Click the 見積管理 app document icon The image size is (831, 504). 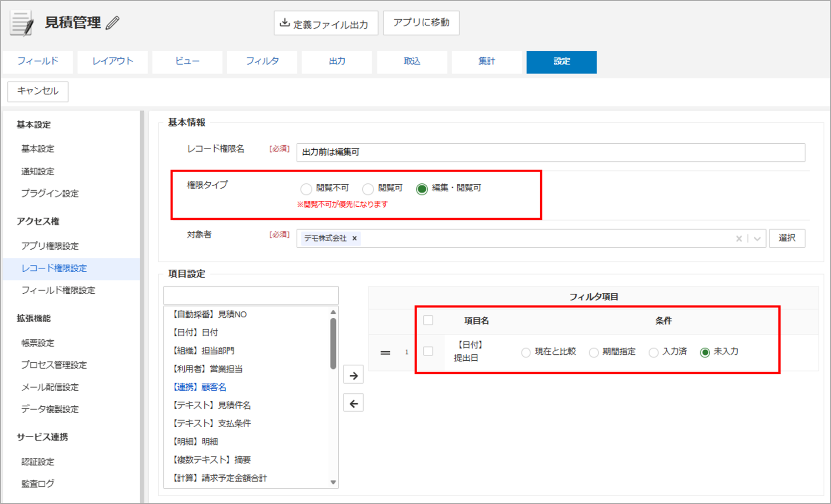(x=22, y=23)
